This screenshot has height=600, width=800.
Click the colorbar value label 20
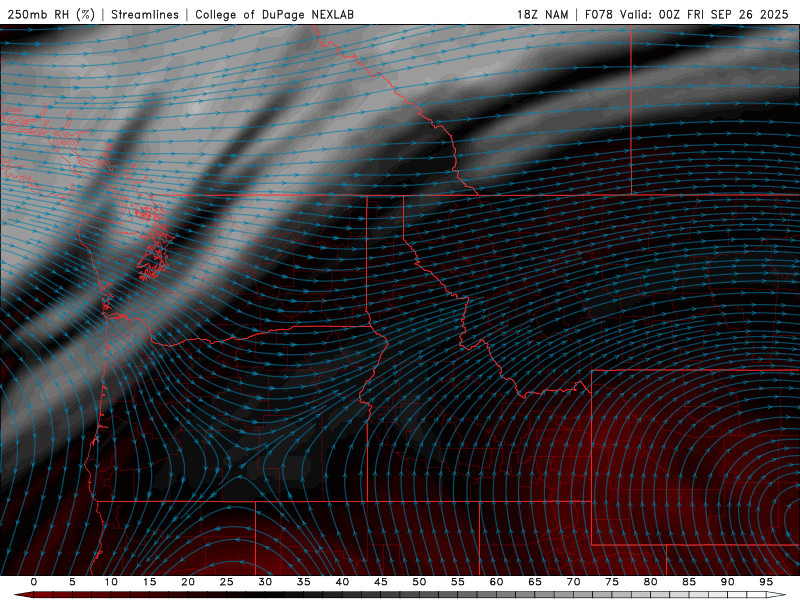188,582
